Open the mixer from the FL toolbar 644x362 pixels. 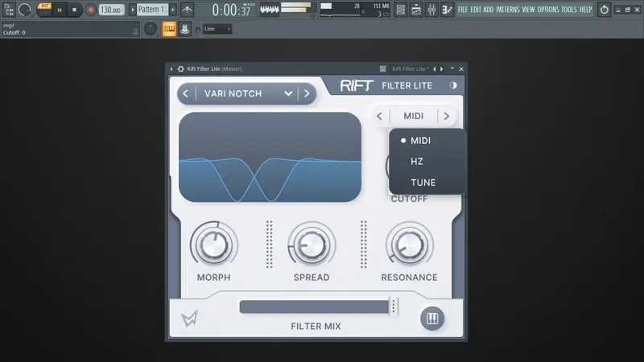431,10
